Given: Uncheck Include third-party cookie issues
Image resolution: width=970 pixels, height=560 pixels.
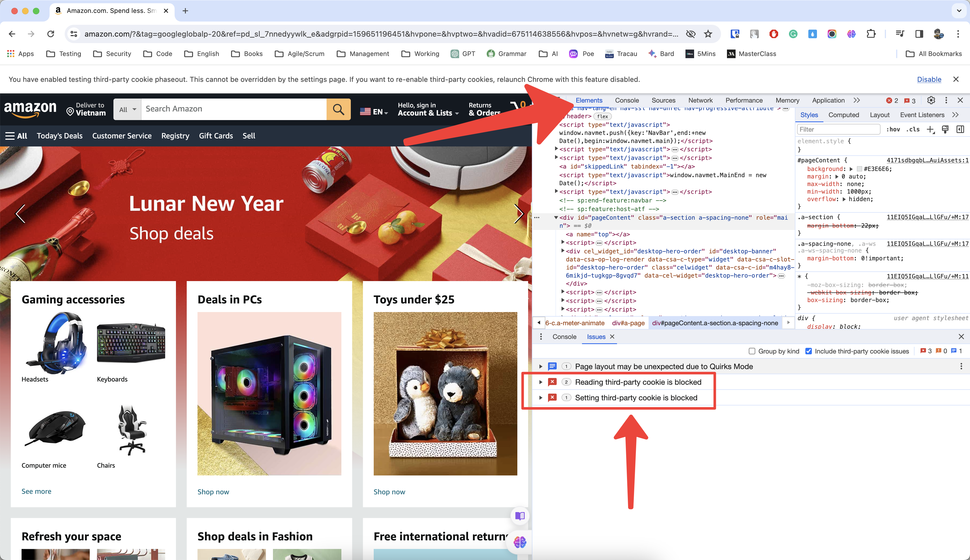Looking at the screenshot, I should (808, 351).
